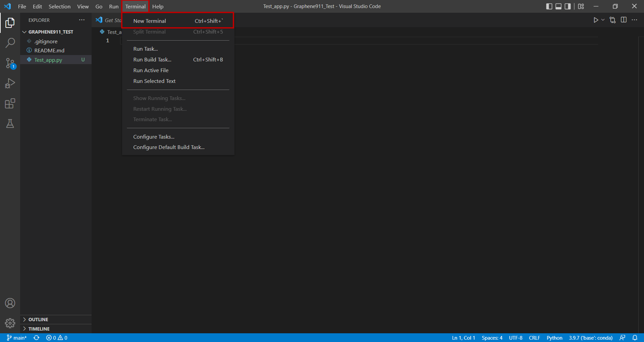Choose Run Task... menu entry

178,49
